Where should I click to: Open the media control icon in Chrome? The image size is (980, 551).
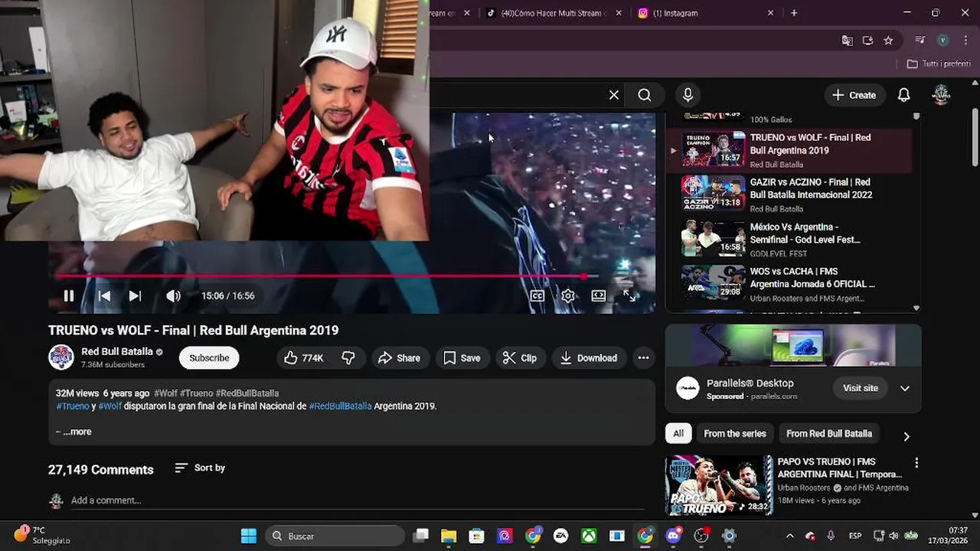click(x=920, y=41)
